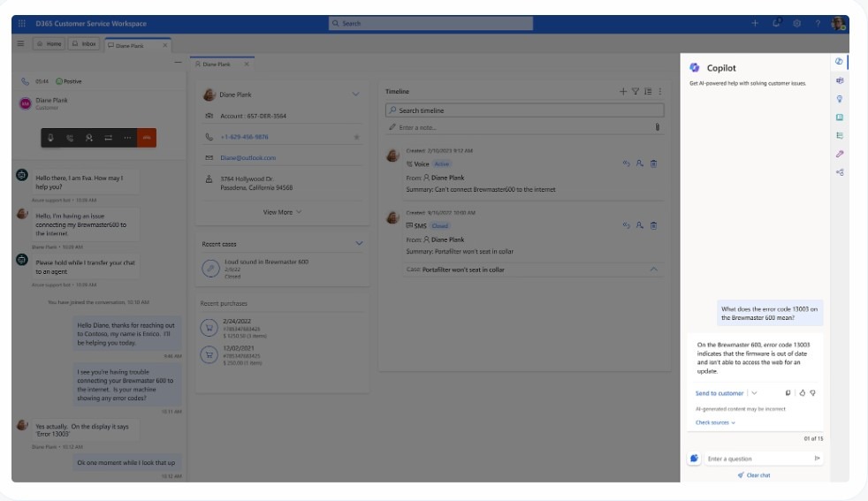Viewport: 868px width, 501px height.
Task: Open email link Diane@outlook.com
Action: [248, 158]
